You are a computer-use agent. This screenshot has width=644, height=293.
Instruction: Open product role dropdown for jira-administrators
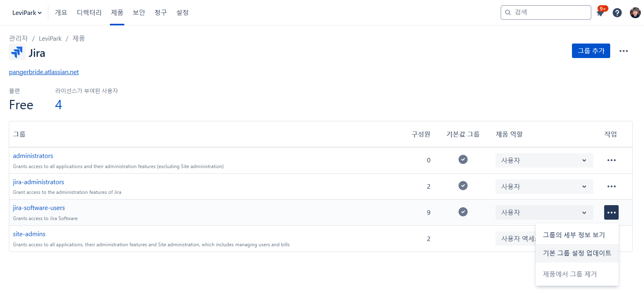(544, 187)
